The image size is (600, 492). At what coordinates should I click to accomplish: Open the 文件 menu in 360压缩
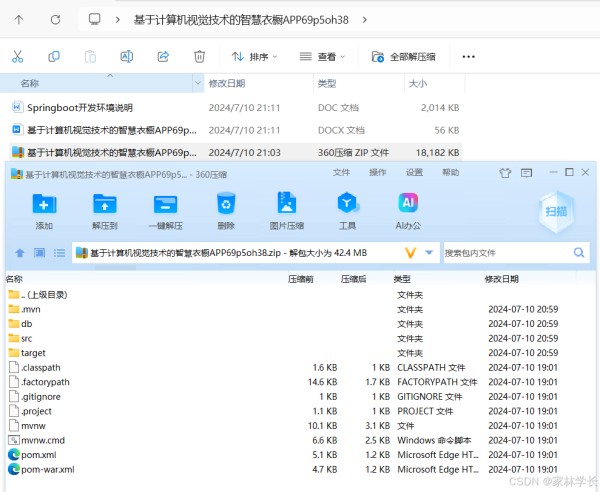pos(341,173)
